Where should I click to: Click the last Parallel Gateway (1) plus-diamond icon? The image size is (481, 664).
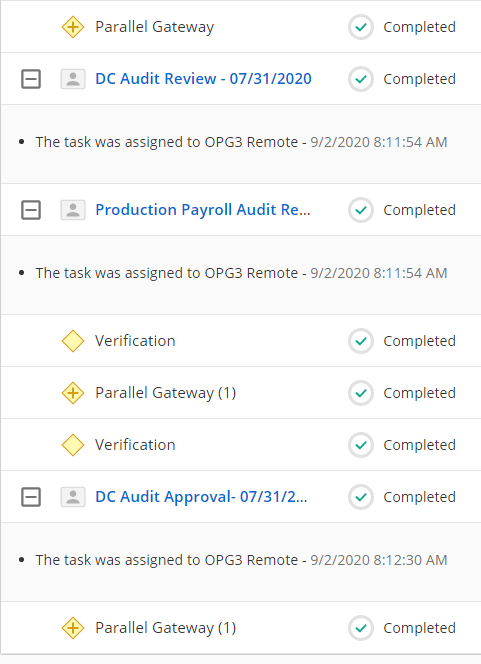click(x=73, y=628)
